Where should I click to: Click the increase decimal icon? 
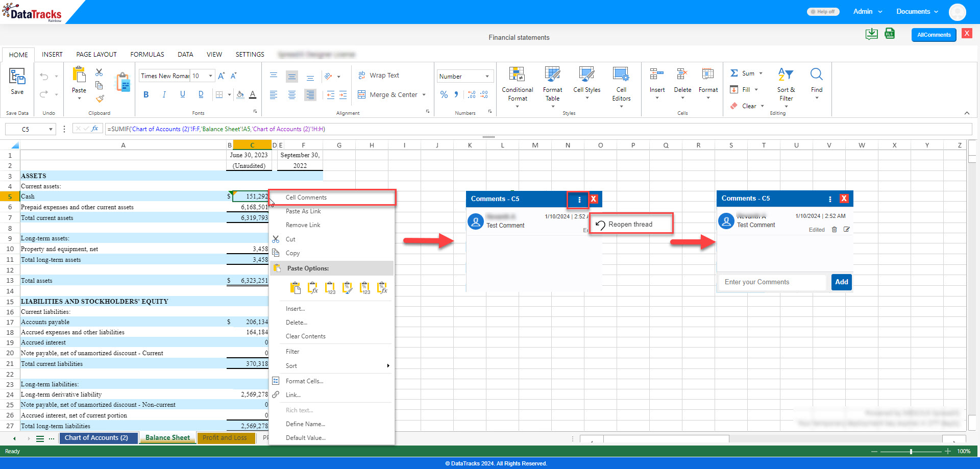pyautogui.click(x=472, y=94)
